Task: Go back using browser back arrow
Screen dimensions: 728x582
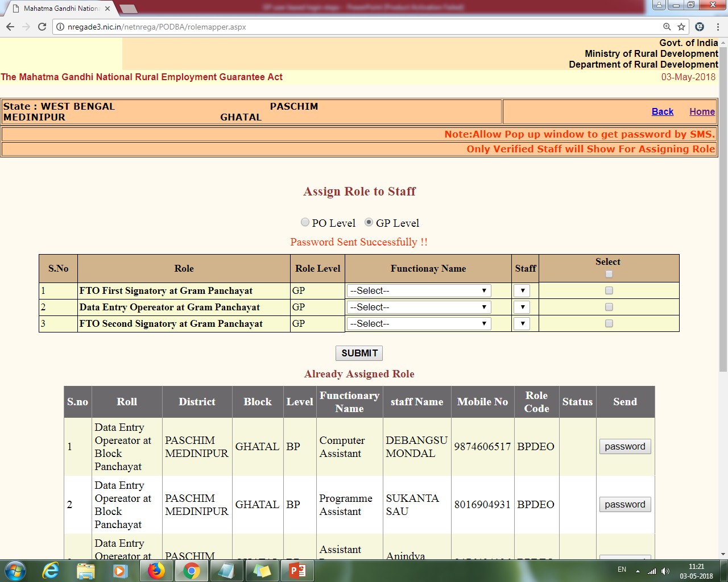Action: (x=10, y=27)
